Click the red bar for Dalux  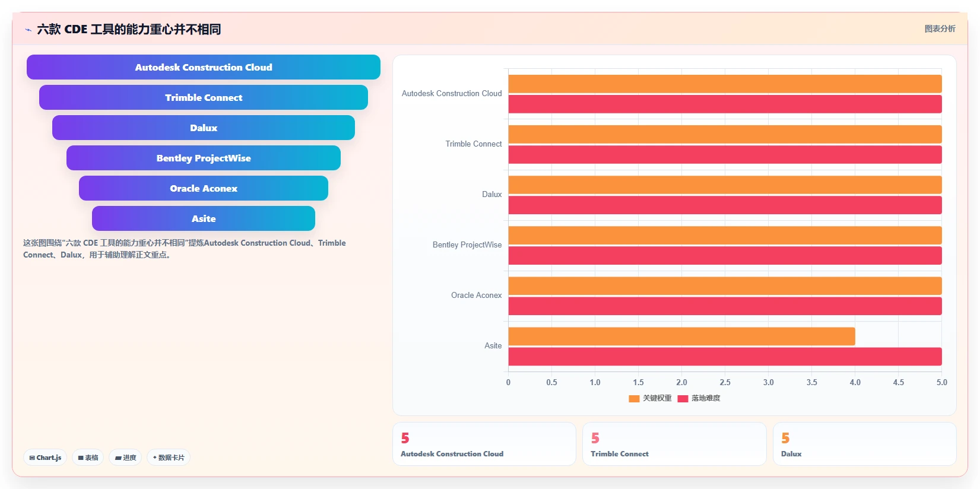[725, 205]
